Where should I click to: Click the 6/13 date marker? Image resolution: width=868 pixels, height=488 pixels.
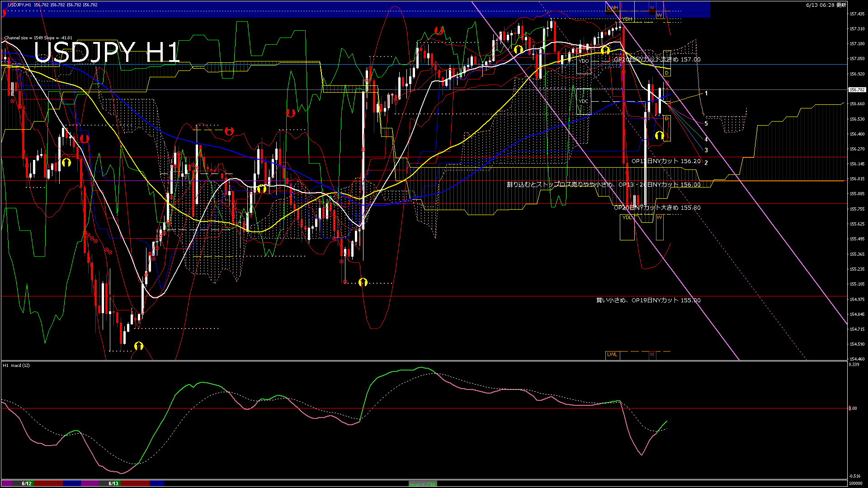click(113, 483)
